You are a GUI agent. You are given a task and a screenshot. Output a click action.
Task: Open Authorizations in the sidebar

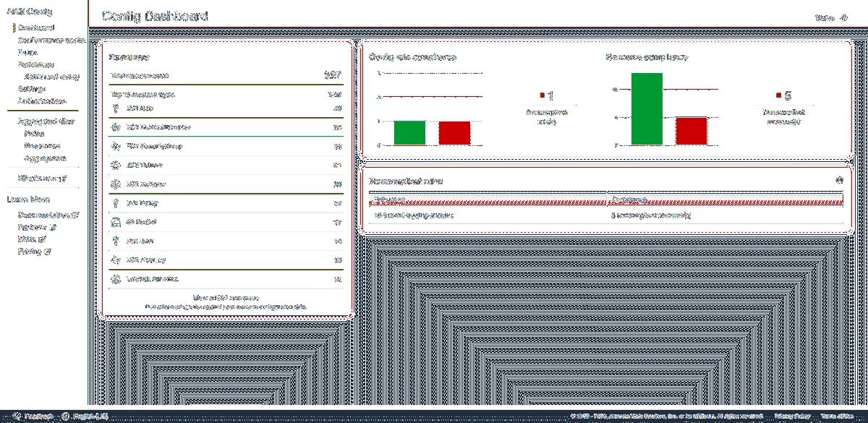42,101
